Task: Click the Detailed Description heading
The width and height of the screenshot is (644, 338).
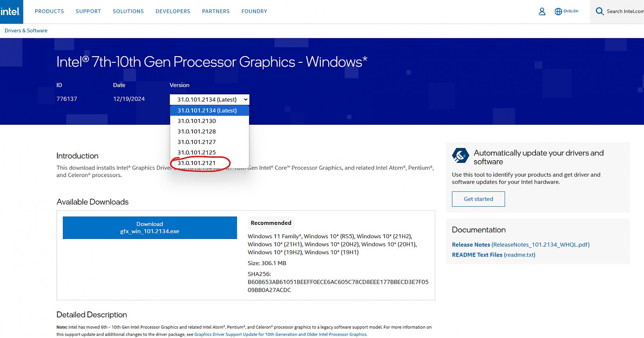Action: [x=92, y=315]
